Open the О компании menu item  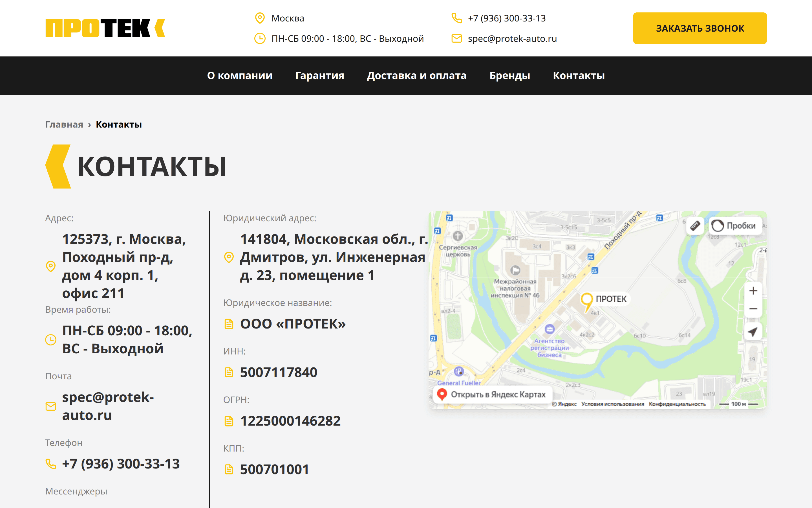(240, 75)
